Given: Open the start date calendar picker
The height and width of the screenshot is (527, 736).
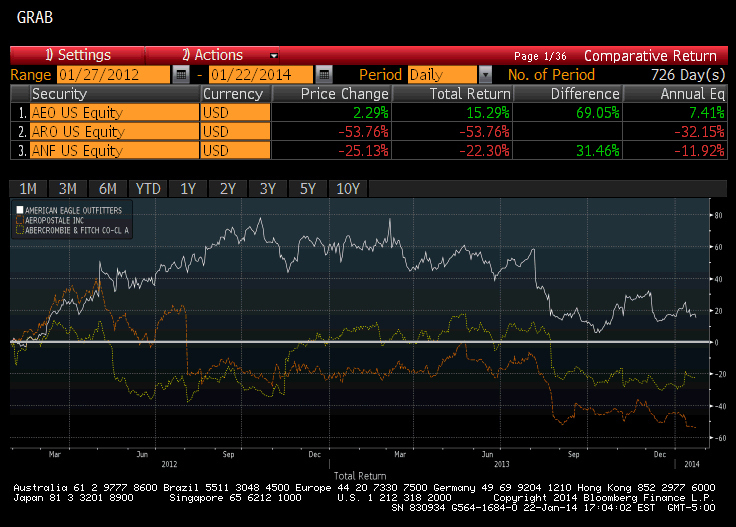Looking at the screenshot, I should click(181, 75).
